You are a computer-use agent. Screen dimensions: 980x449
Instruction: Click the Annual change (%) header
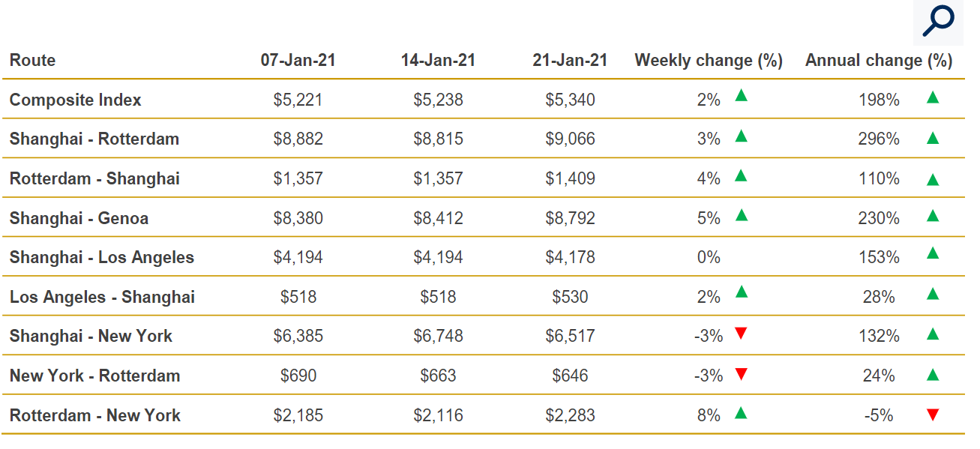pyautogui.click(x=879, y=61)
